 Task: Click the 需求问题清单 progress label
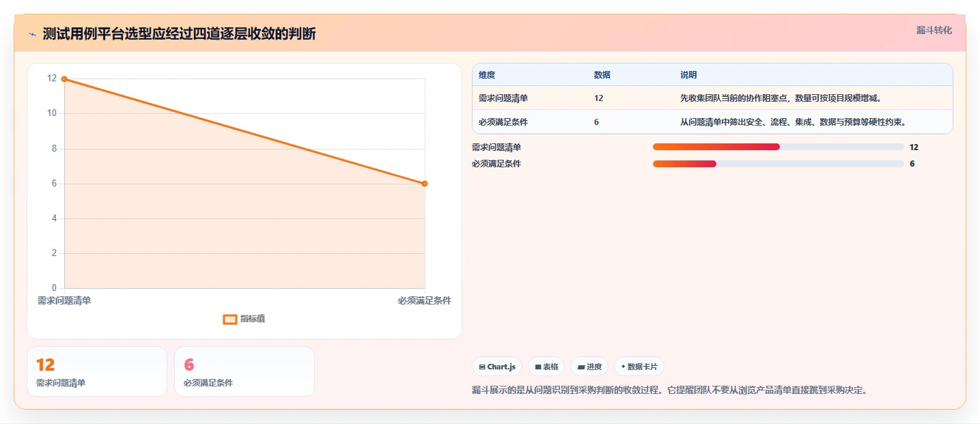point(496,147)
